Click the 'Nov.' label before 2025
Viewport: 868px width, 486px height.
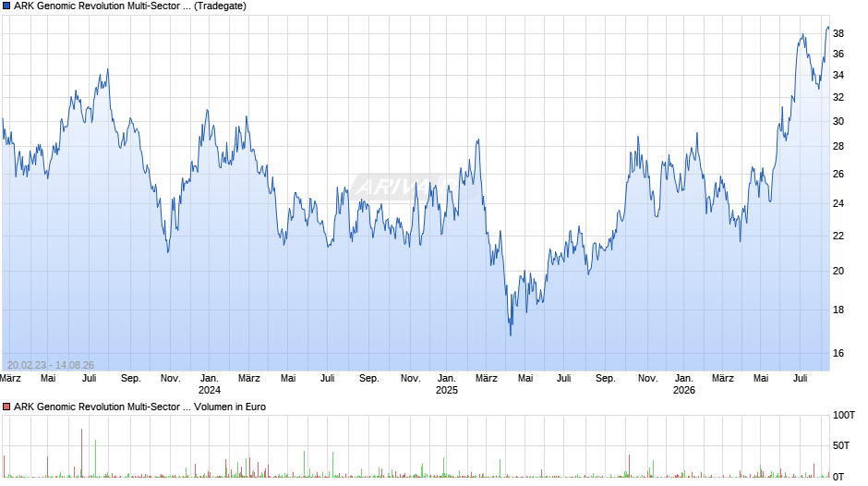(x=410, y=379)
